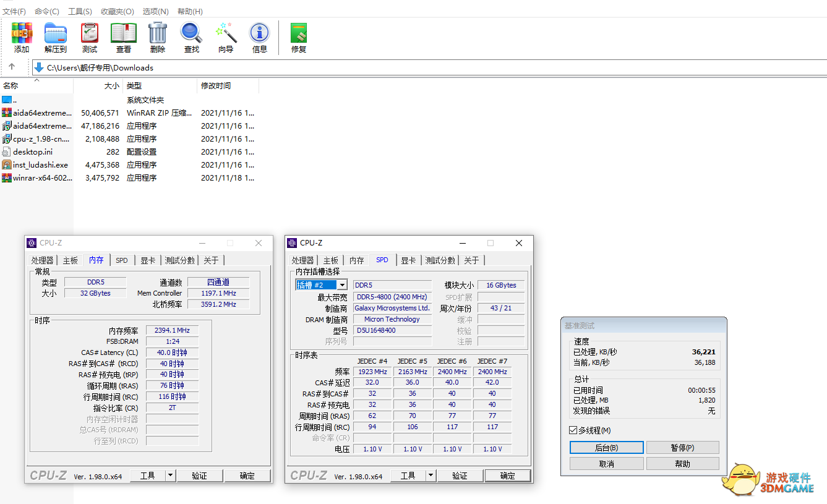Open the 信息 (Info) toolbar icon
827x504 pixels.
point(260,33)
